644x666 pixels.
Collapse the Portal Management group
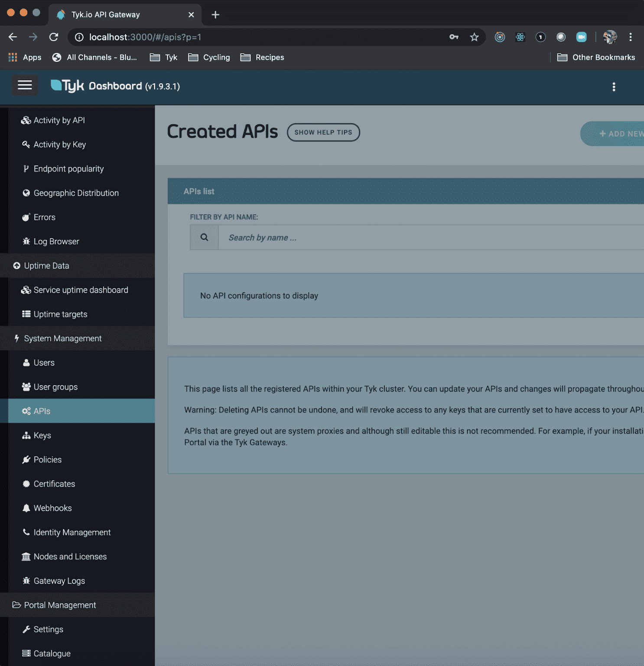[60, 605]
